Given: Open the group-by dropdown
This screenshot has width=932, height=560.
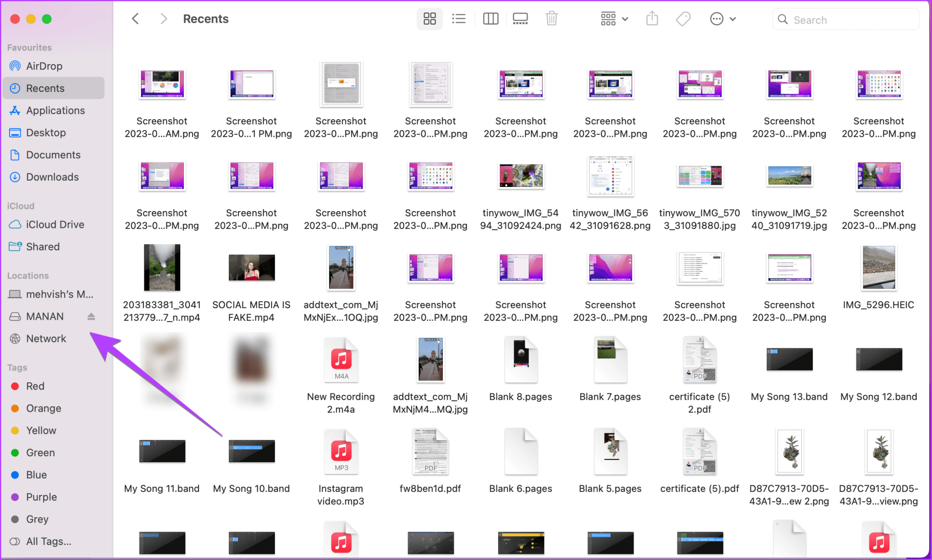Looking at the screenshot, I should (x=613, y=19).
